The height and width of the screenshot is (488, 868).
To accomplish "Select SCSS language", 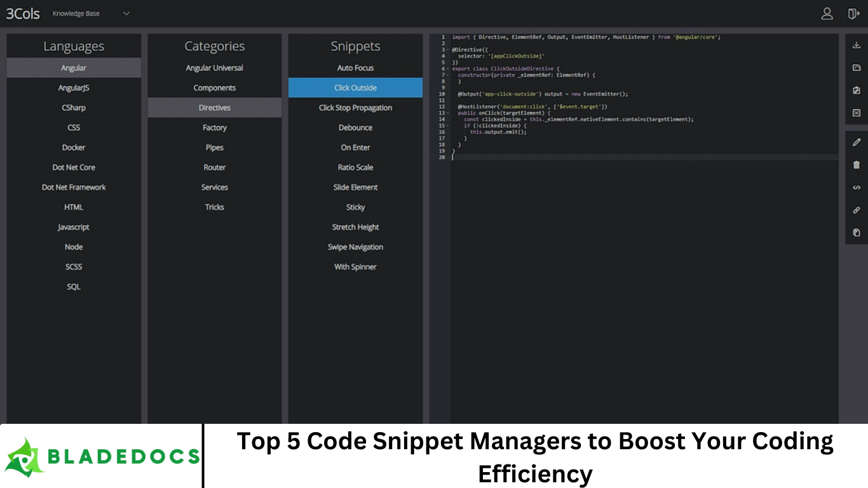I will click(74, 267).
